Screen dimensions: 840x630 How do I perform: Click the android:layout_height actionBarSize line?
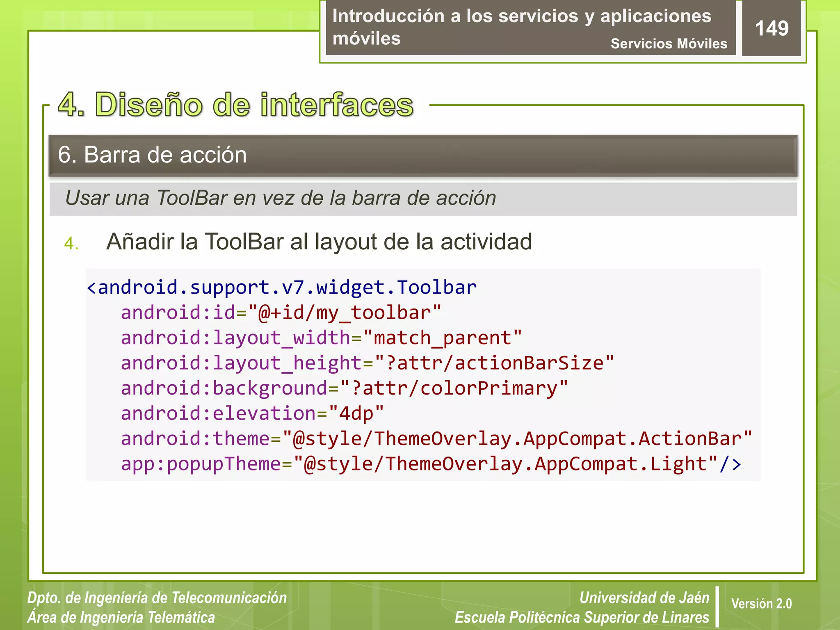coord(367,363)
